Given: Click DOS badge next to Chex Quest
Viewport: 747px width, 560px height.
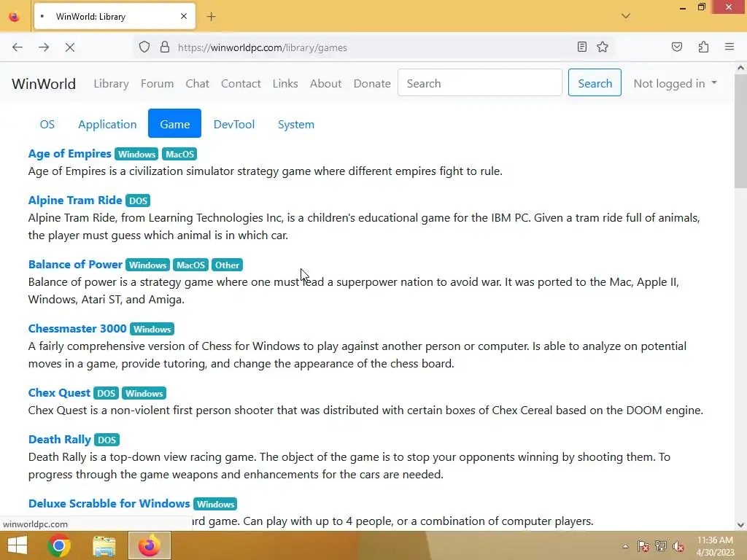Looking at the screenshot, I should tap(106, 393).
